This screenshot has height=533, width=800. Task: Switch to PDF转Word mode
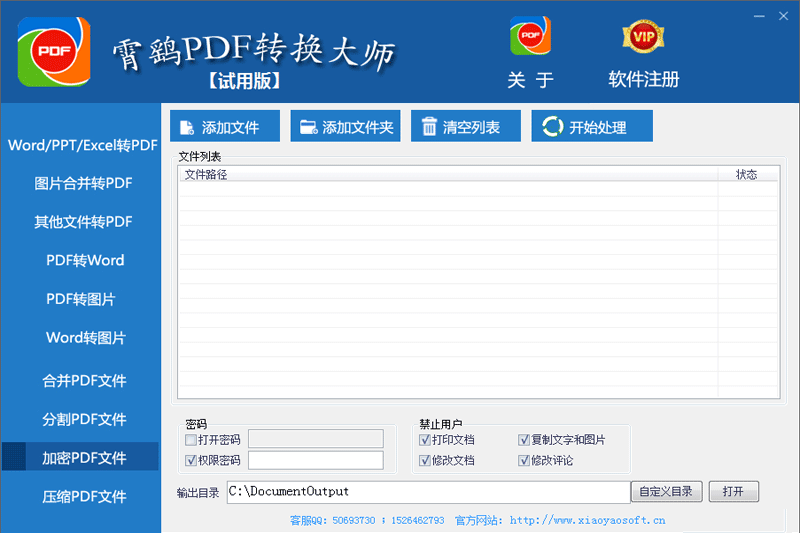[x=85, y=260]
